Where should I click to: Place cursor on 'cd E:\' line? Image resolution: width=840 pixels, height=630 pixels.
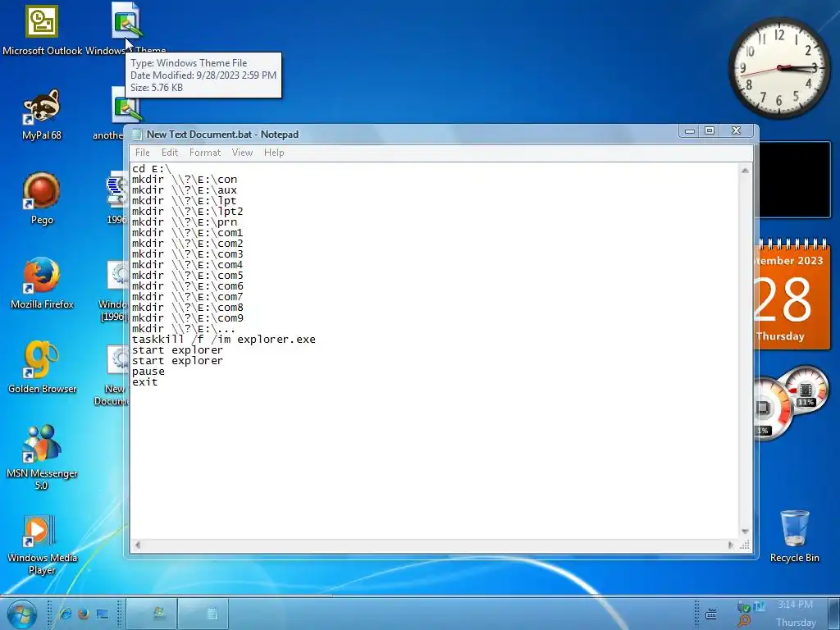click(x=151, y=169)
